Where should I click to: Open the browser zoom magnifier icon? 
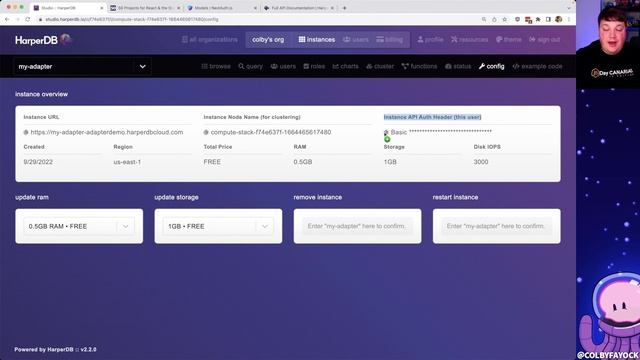[x=484, y=19]
